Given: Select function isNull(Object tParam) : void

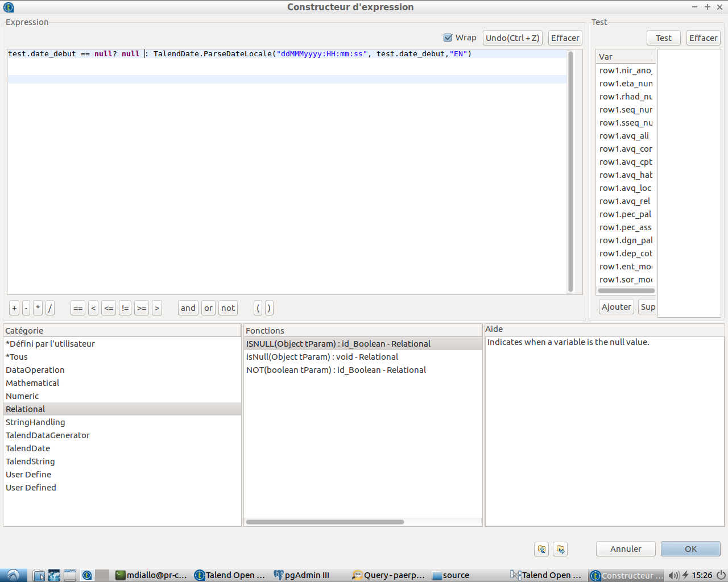Looking at the screenshot, I should (x=363, y=357).
